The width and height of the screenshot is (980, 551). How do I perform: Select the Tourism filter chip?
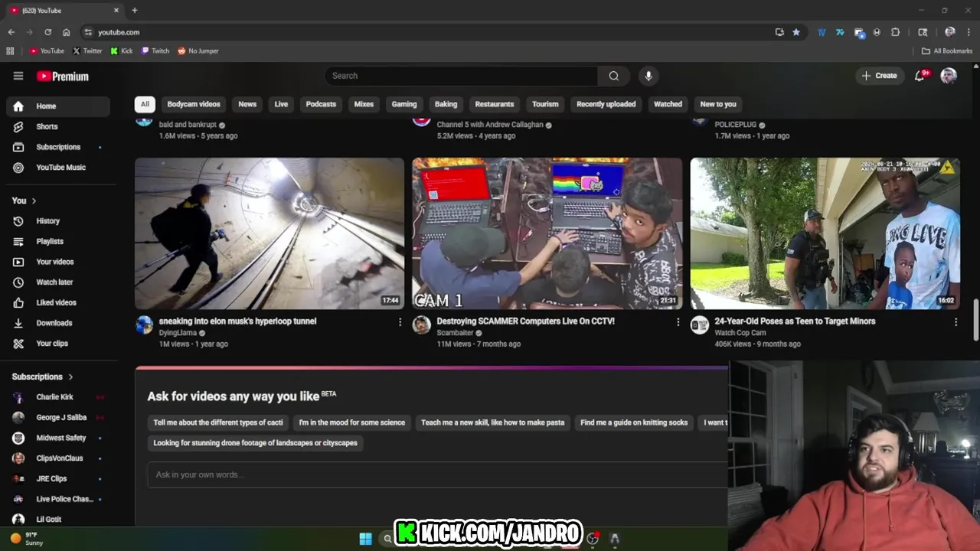point(545,104)
